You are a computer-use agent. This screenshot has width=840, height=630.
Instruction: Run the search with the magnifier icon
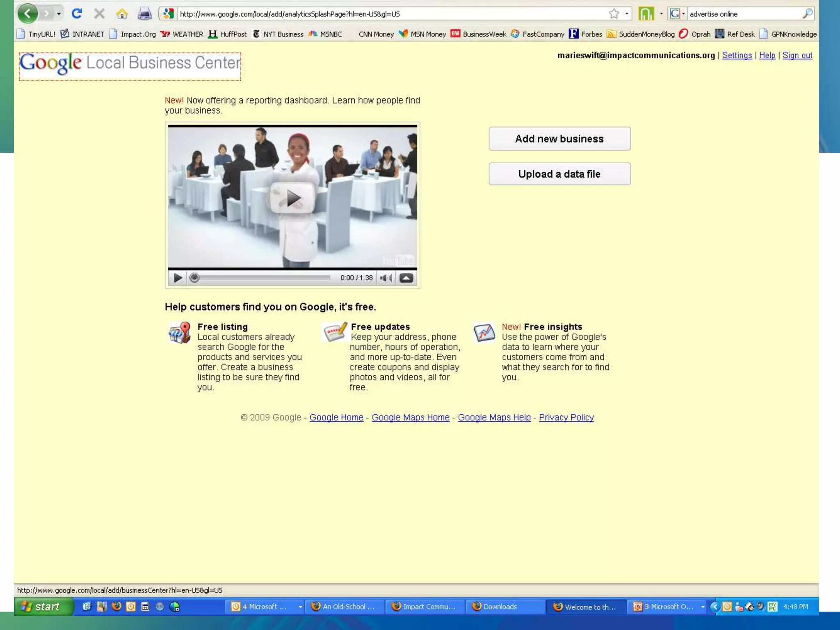(807, 14)
